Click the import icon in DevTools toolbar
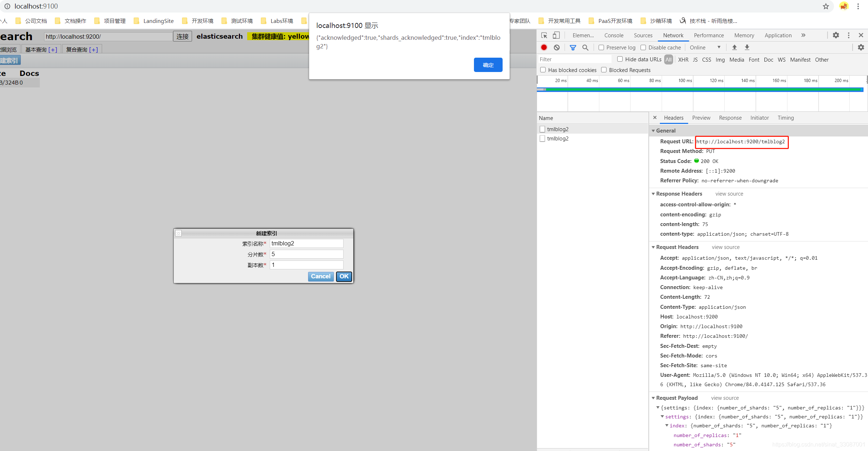868x451 pixels. coord(734,48)
